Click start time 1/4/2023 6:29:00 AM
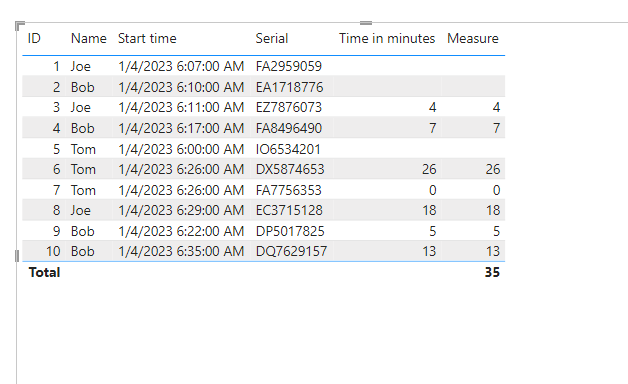Screen dimensions: 628x384 pos(181,210)
